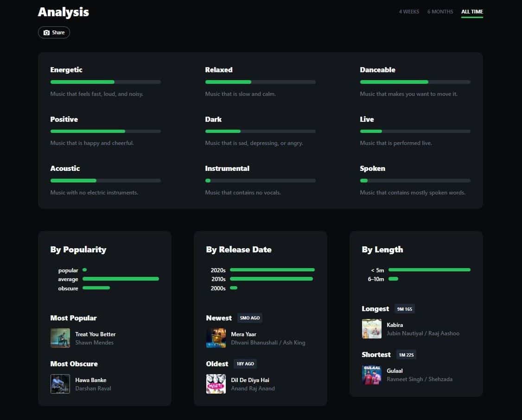Open artist Darshan Raval link
522x420 pixels.
click(x=93, y=389)
